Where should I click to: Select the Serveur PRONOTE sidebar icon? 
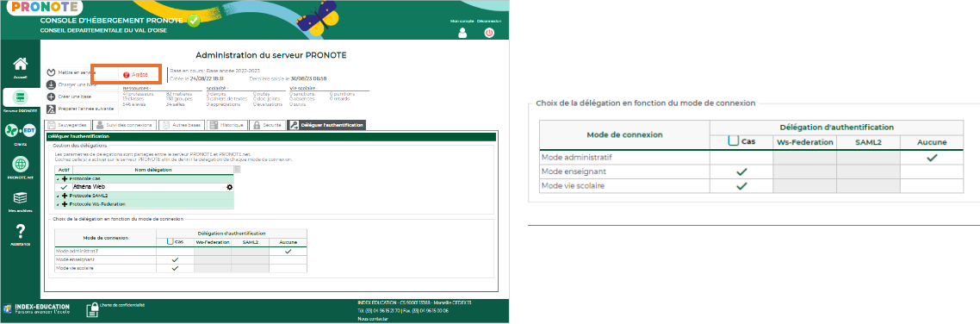[x=20, y=97]
